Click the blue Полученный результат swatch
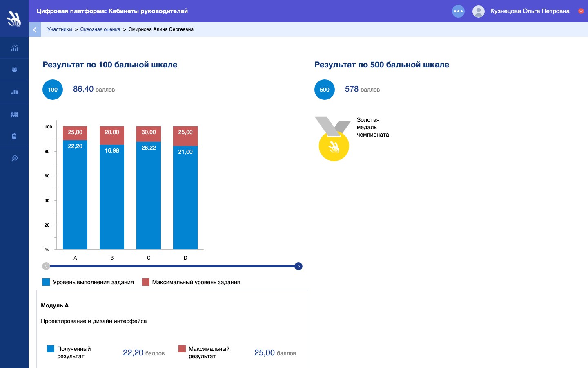This screenshot has width=588, height=368. pyautogui.click(x=51, y=349)
